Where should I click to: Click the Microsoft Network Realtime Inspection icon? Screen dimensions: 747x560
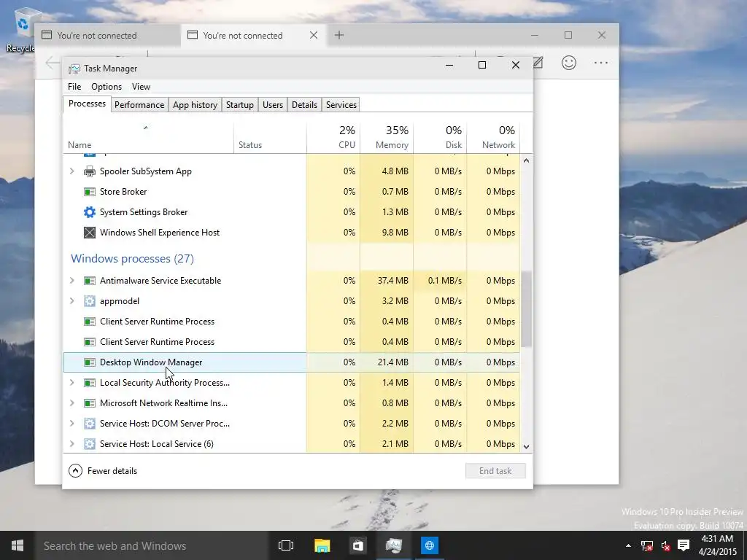coord(90,403)
